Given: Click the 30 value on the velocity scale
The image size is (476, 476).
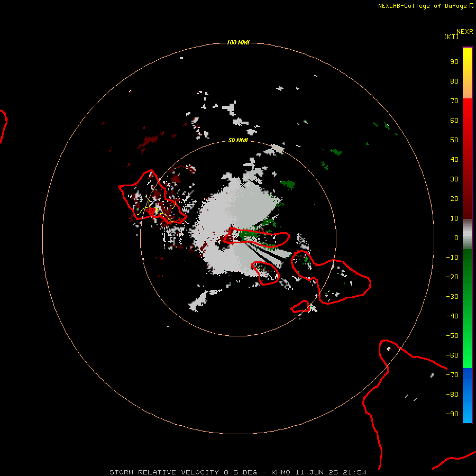Looking at the screenshot, I should 454,179.
